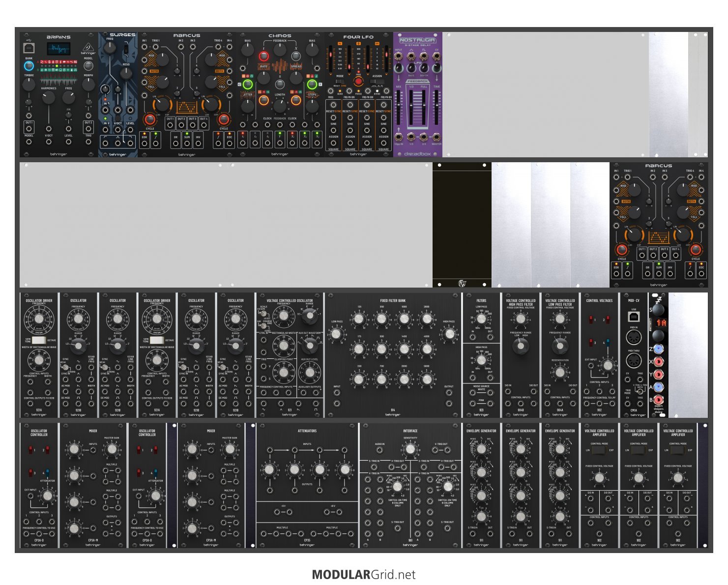Screen dimensions: 728x585
Task: Click the NOSTALGIA title on the purple module
Action: tap(417, 40)
